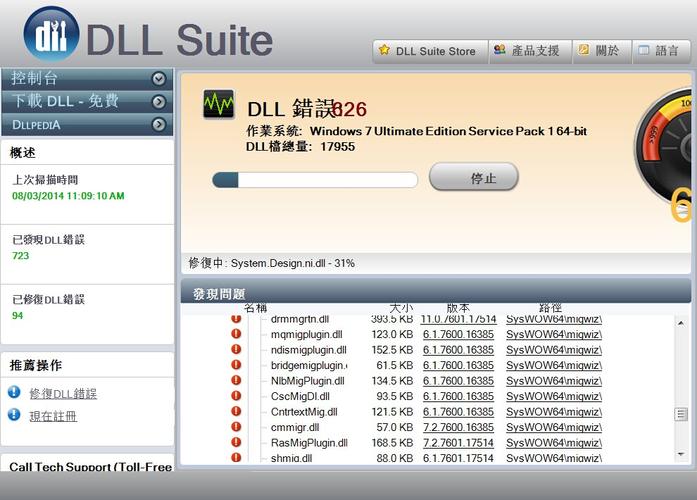This screenshot has width=697, height=500.
Task: Click the scan progress bar
Action: pos(315,180)
